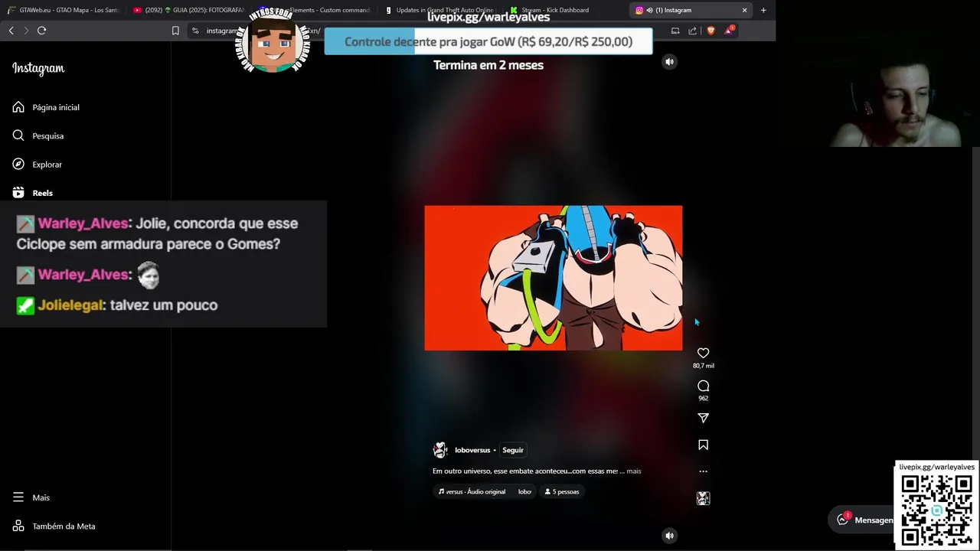Viewport: 980px width, 551px height.
Task: Open Também da Meta menu
Action: (54, 526)
